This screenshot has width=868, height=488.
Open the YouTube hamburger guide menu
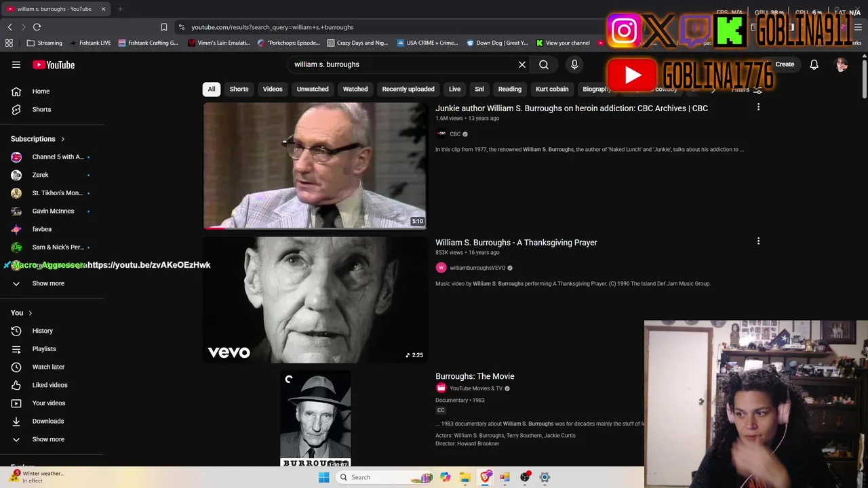coord(16,64)
